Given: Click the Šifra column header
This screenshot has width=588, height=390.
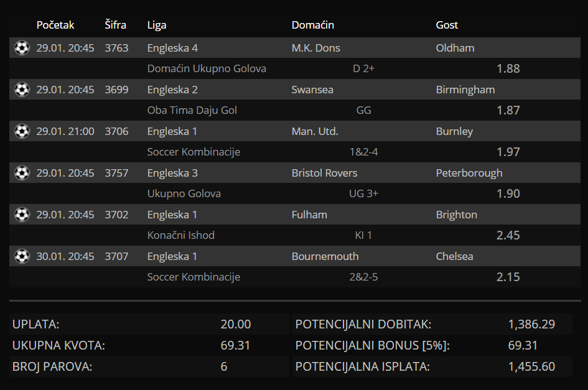Looking at the screenshot, I should [x=116, y=25].
